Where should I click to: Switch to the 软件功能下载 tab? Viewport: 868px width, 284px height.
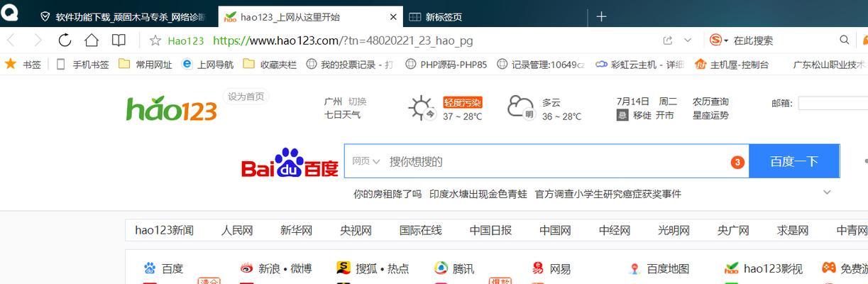point(123,16)
